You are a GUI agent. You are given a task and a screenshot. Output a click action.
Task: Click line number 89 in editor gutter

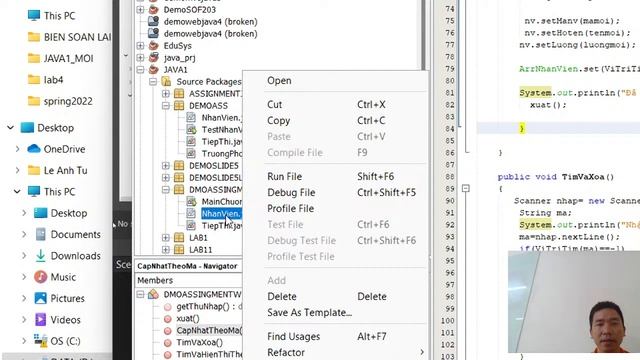click(x=450, y=189)
